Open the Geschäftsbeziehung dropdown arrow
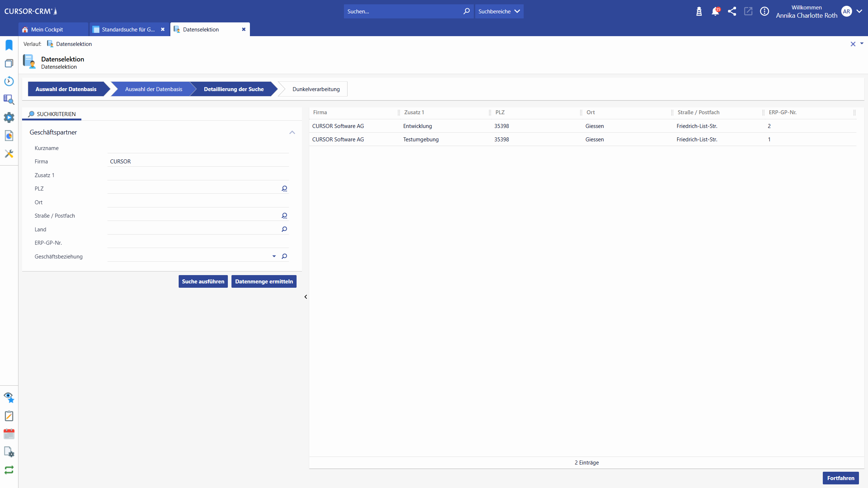This screenshot has width=868, height=488. 274,256
